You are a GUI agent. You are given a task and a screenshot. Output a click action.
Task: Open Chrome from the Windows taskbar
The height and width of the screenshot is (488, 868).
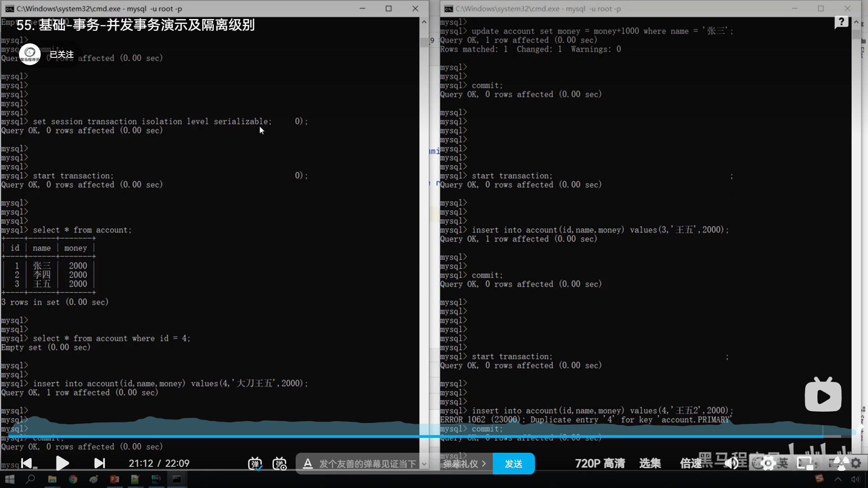(x=73, y=479)
